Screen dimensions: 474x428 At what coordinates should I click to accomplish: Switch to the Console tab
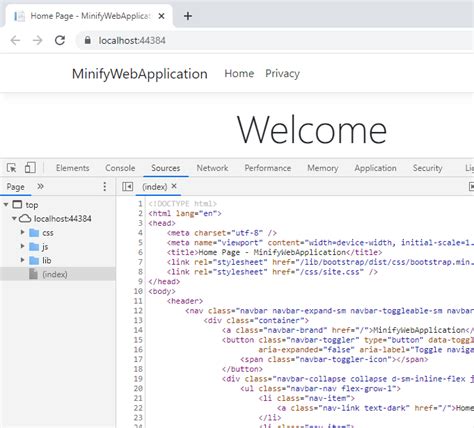click(x=120, y=168)
